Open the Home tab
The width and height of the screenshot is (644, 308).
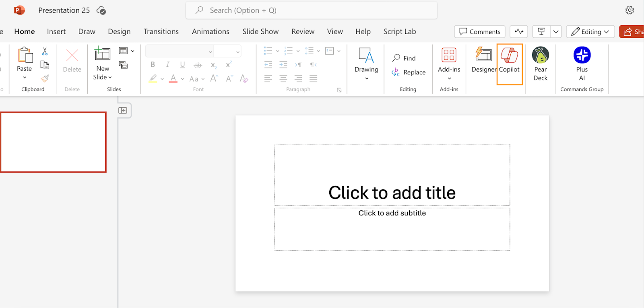(x=25, y=31)
